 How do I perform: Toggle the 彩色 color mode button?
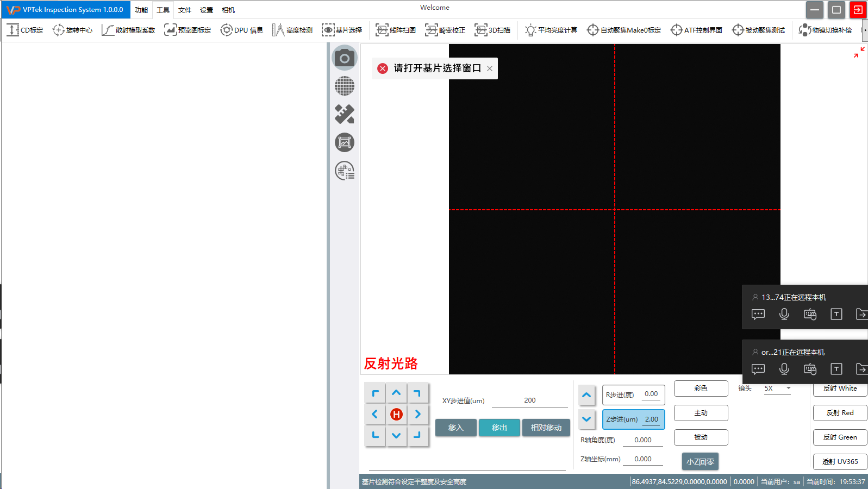[x=701, y=388]
